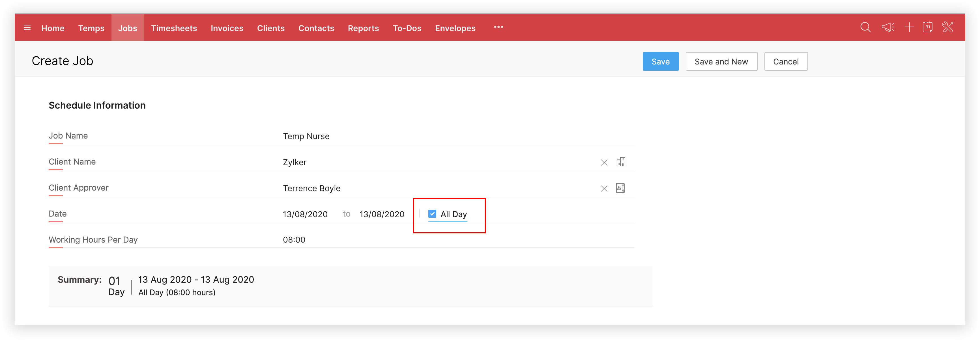
Task: Open the announcements megaphone icon
Action: pos(887,27)
